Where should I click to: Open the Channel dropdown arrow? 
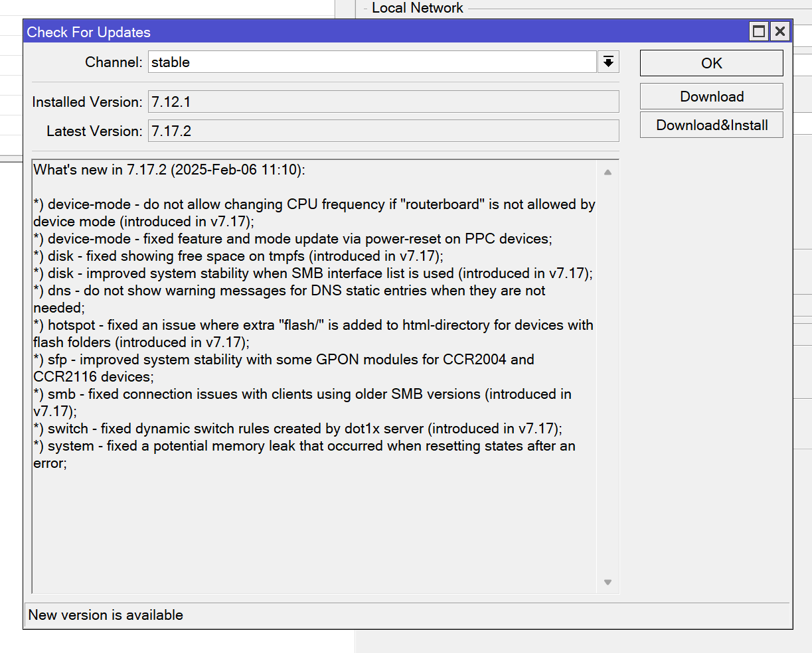coord(608,62)
